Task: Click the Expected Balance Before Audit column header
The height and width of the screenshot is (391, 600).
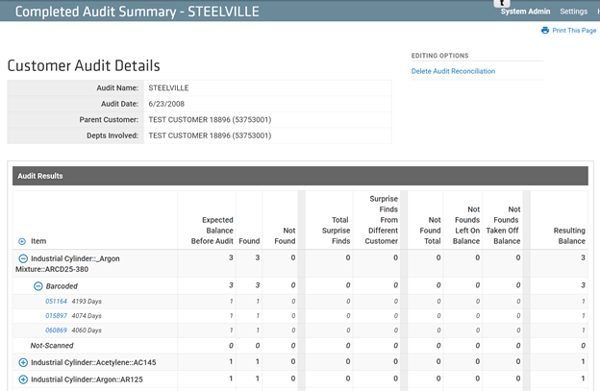Action: [212, 231]
